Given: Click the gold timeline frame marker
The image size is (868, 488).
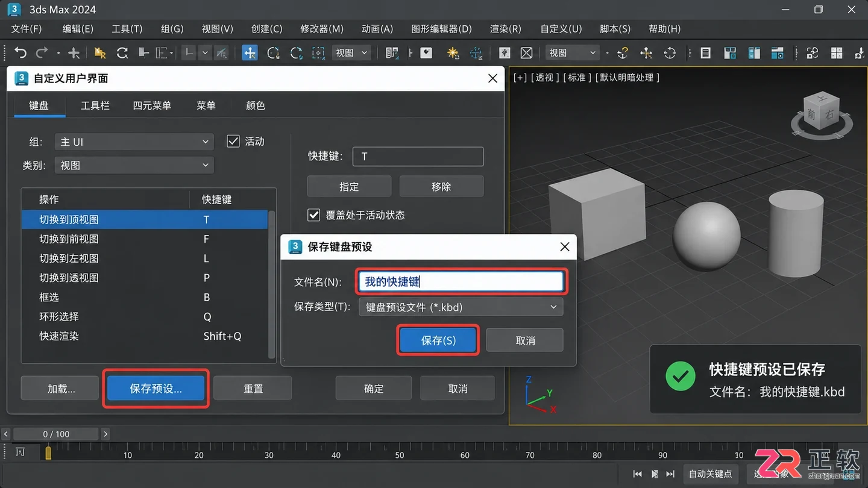Looking at the screenshot, I should pyautogui.click(x=48, y=452).
